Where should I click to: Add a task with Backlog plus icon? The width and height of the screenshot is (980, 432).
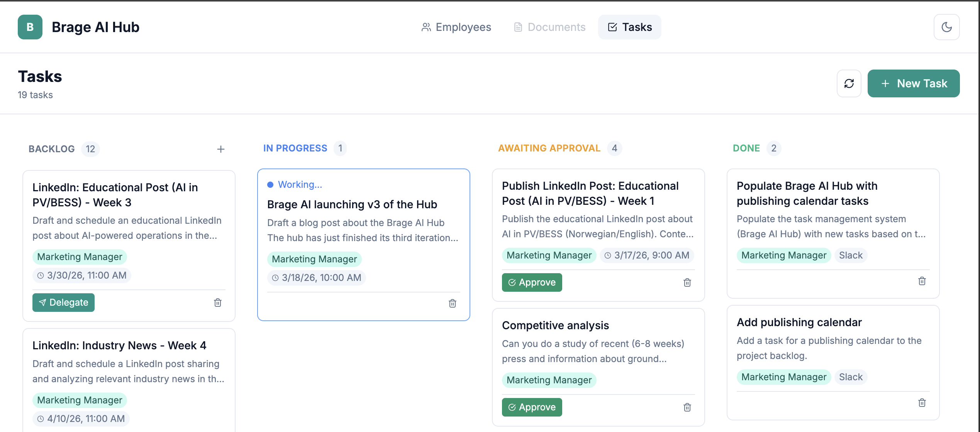click(x=220, y=149)
